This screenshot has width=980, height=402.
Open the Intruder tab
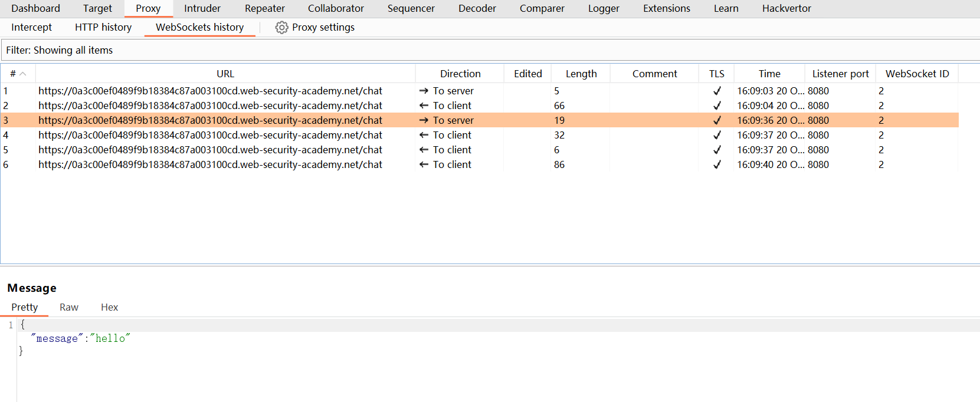point(202,8)
